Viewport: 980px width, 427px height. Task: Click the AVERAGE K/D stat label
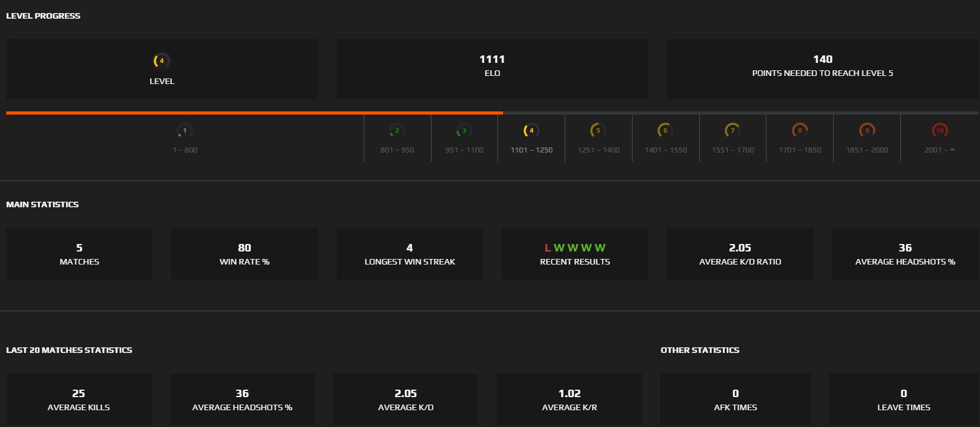pyautogui.click(x=406, y=408)
